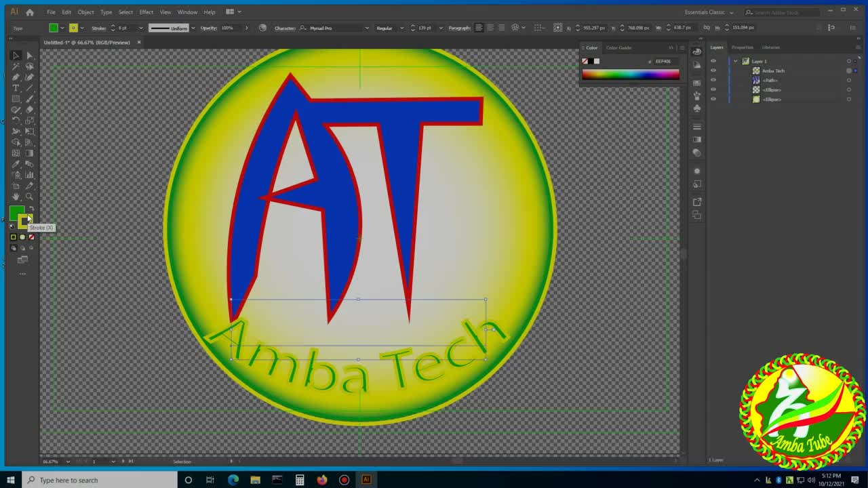868x488 pixels.
Task: Click the Swap Fill and Stroke arrow
Action: tap(30, 209)
